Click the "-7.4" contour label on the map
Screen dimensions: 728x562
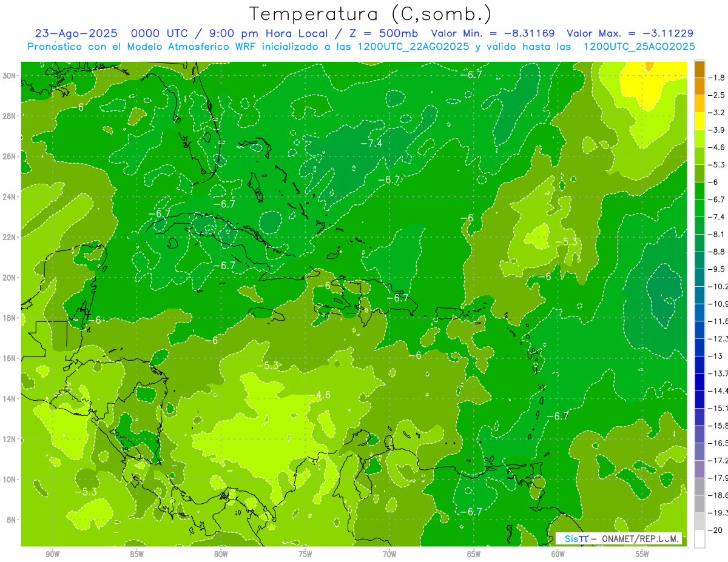tap(371, 143)
